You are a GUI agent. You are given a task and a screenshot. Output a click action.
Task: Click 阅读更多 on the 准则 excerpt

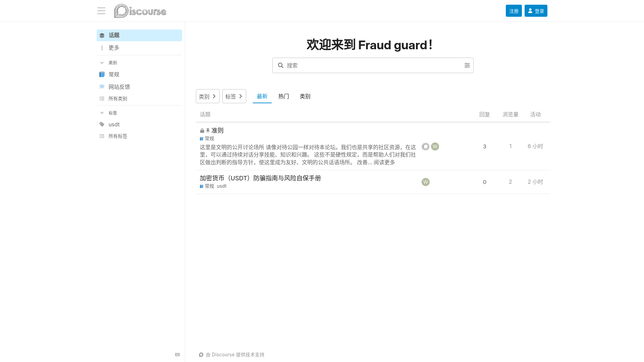point(384,162)
